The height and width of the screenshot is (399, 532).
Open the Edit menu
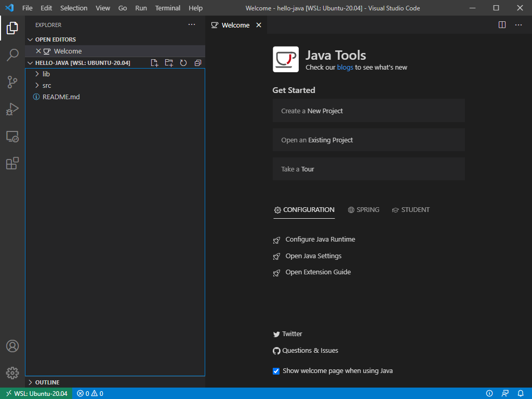(x=46, y=8)
